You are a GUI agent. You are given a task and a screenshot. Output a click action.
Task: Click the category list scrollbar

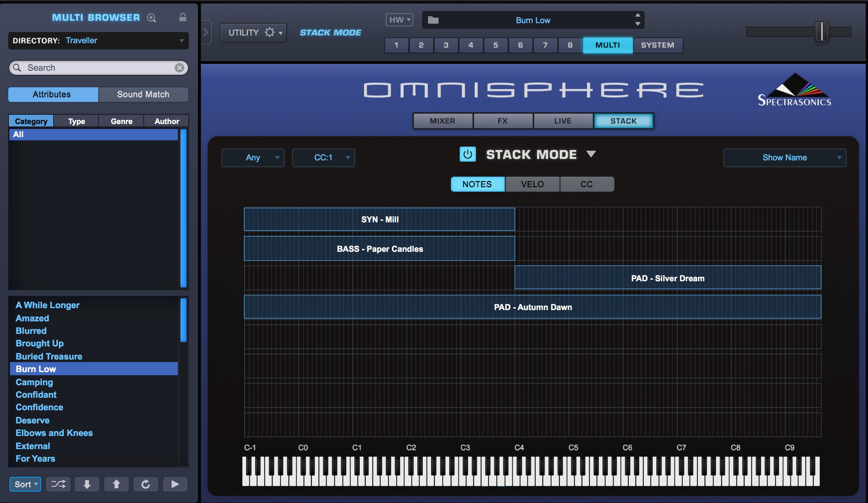[x=183, y=208]
